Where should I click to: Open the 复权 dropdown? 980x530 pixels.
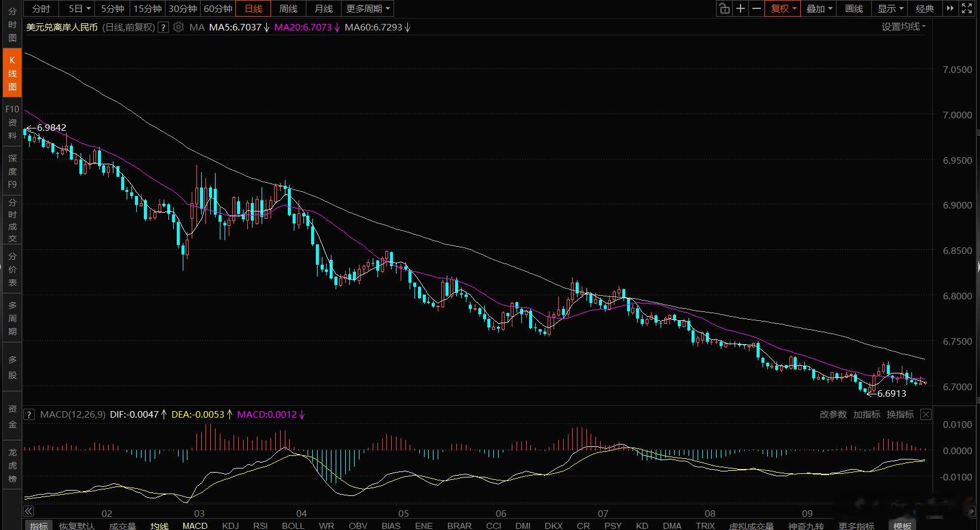pos(783,8)
